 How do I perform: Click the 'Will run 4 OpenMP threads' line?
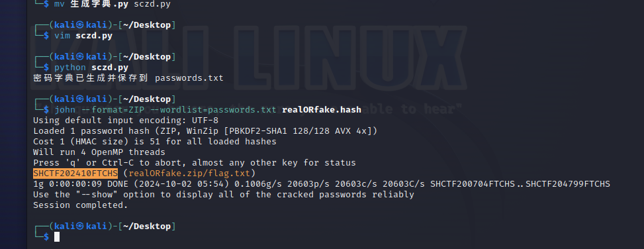(99, 152)
